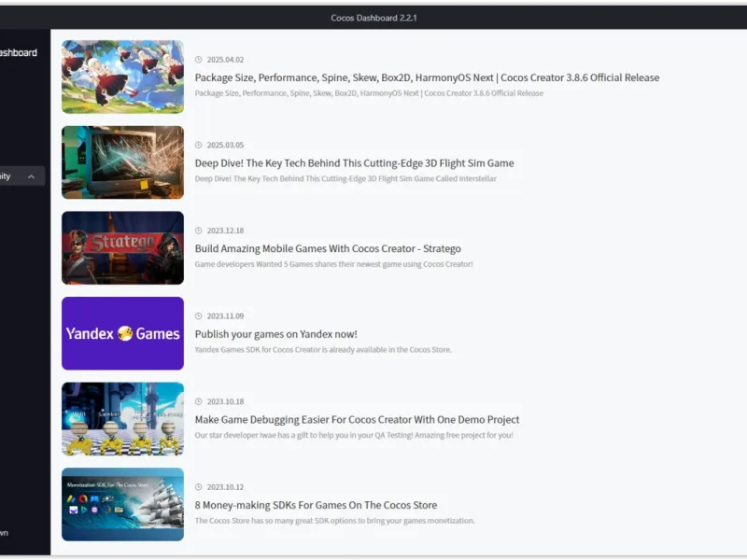The height and width of the screenshot is (560, 747).
Task: Click the gray subtitle under the 3.8.6 release headline
Action: tap(369, 93)
